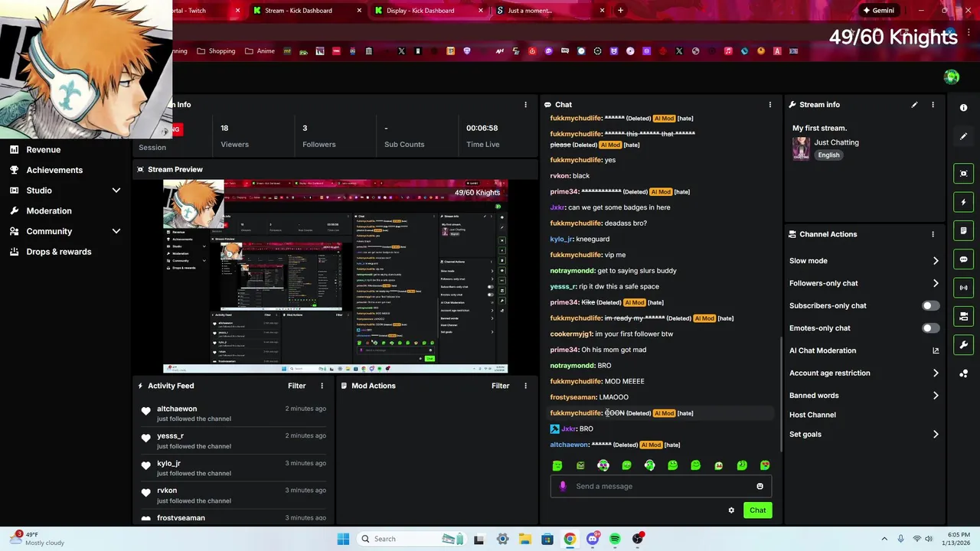
Task: Toggle Subscribers-only chat switch
Action: tap(930, 305)
